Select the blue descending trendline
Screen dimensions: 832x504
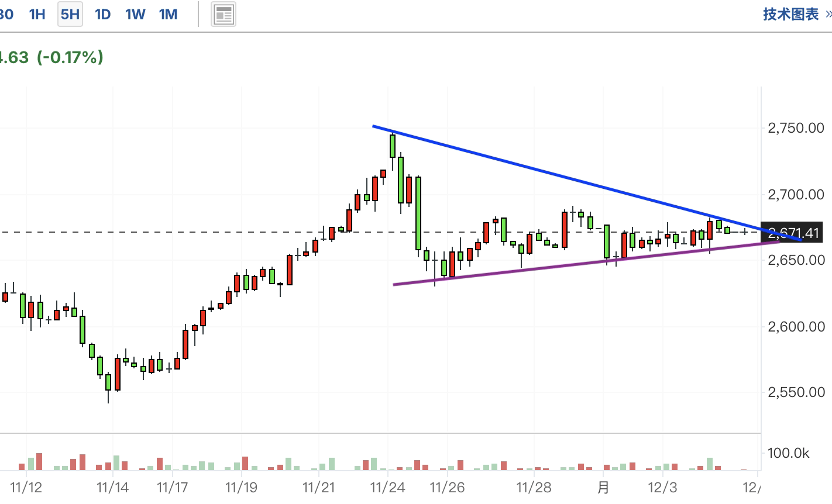587,182
